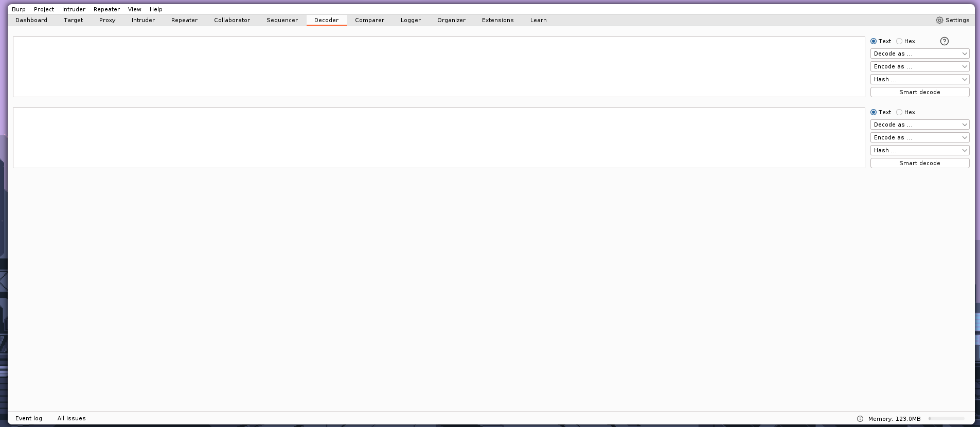Viewport: 980px width, 427px height.
Task: Open second panel's 'Decode as ...' dropdown
Action: pos(920,124)
